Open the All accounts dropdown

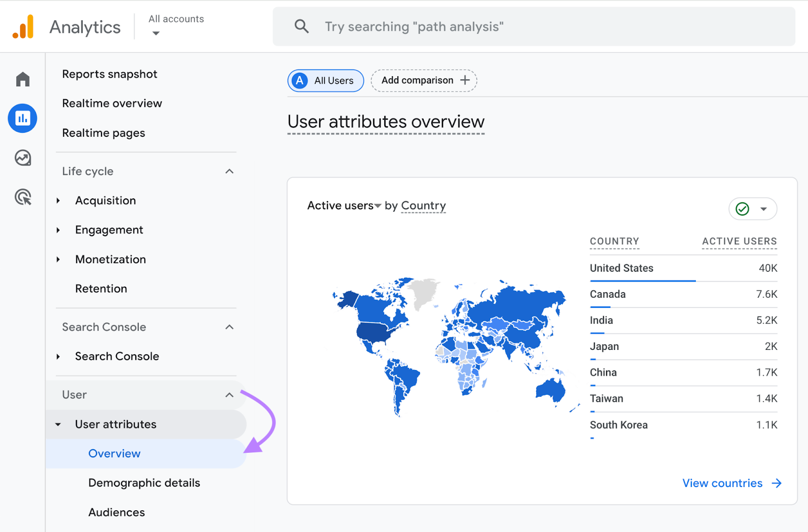tap(176, 25)
